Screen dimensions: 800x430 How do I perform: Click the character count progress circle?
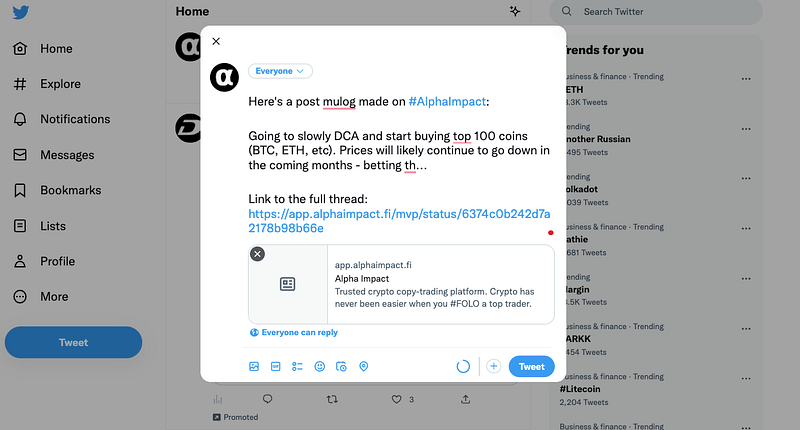tap(463, 367)
